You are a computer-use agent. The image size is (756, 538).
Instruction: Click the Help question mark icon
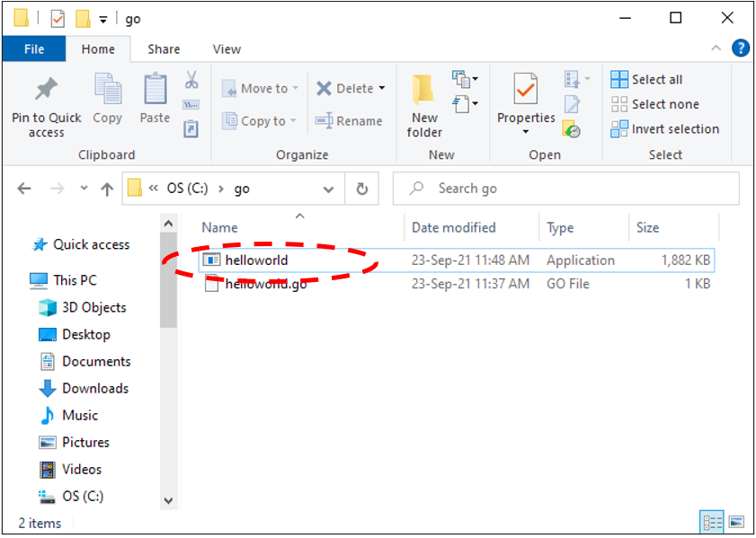(740, 49)
